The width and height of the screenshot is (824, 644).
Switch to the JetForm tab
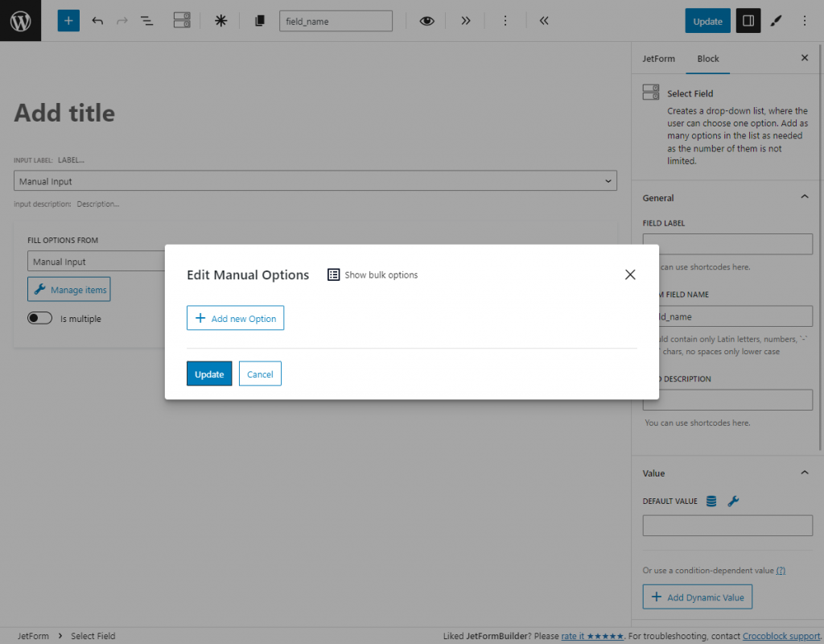pos(659,58)
